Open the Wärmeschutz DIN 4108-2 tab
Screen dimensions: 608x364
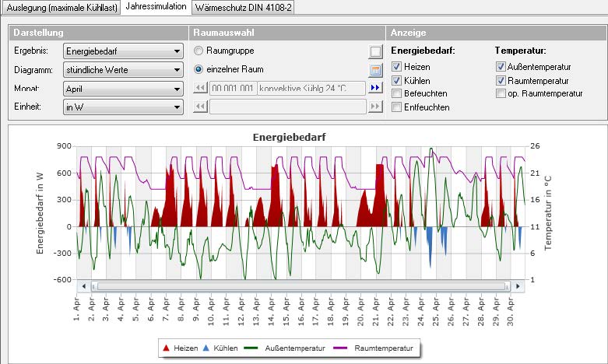pyautogui.click(x=243, y=7)
